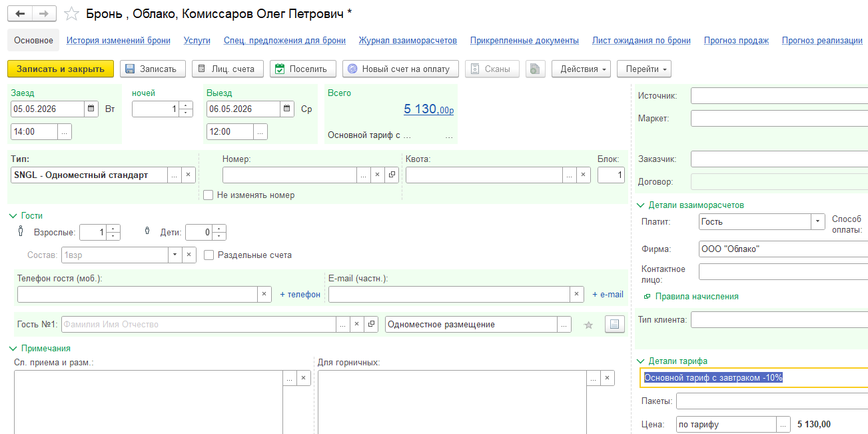Click the Записать save button
This screenshot has width=868, height=434.
[152, 69]
